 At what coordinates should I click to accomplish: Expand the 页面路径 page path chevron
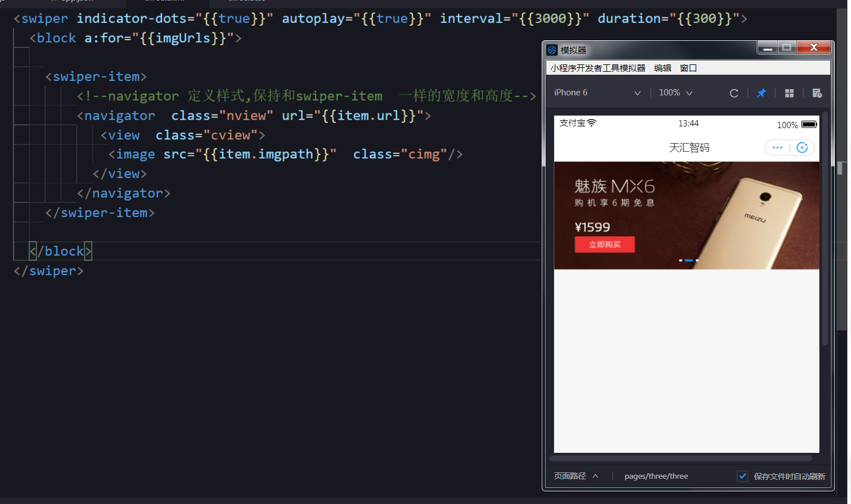click(596, 476)
